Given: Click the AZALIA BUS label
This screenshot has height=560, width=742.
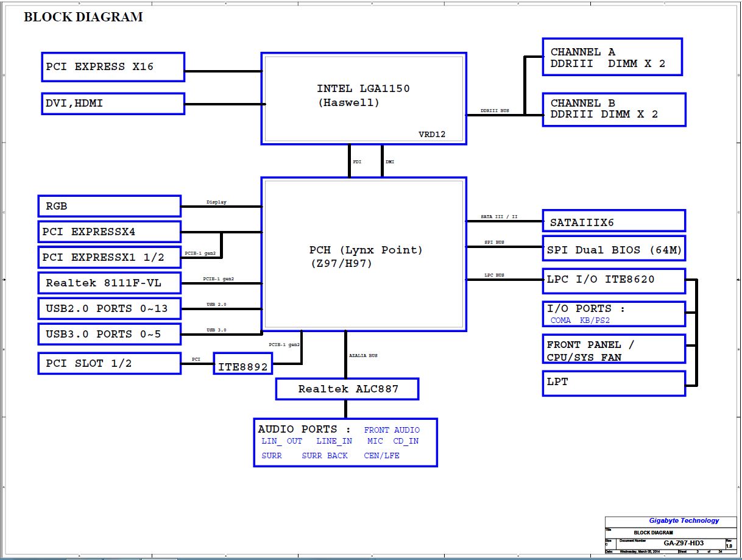Looking at the screenshot, I should pyautogui.click(x=363, y=355).
